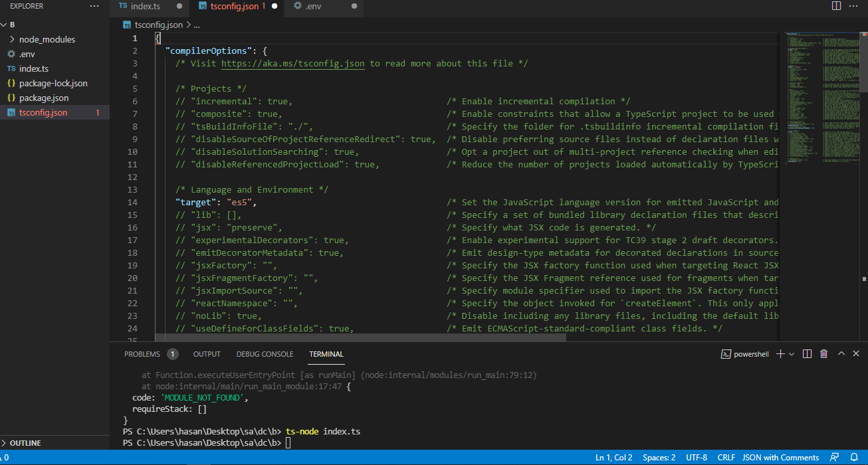Switch to the index.ts editor tab
The image size is (868, 465).
click(x=145, y=6)
